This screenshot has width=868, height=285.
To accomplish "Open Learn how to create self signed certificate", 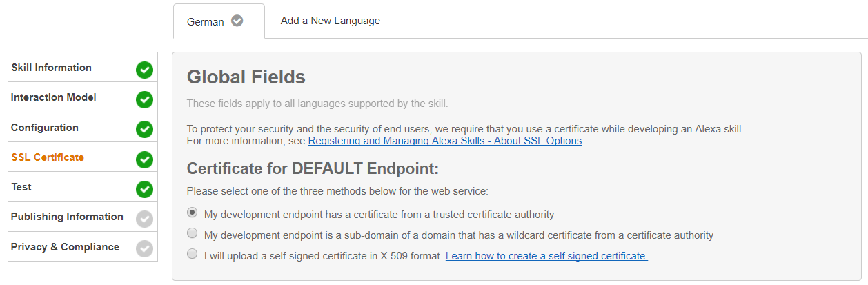I will [x=546, y=256].
